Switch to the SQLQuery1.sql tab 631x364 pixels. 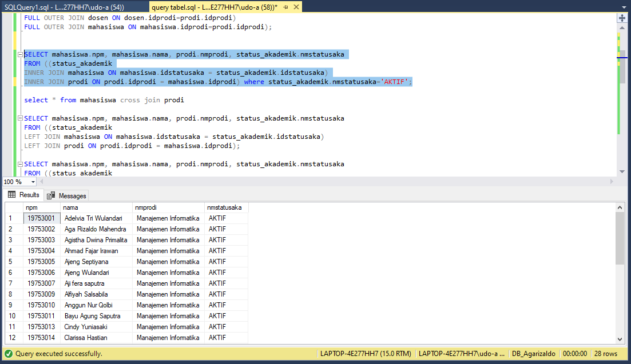click(x=65, y=7)
